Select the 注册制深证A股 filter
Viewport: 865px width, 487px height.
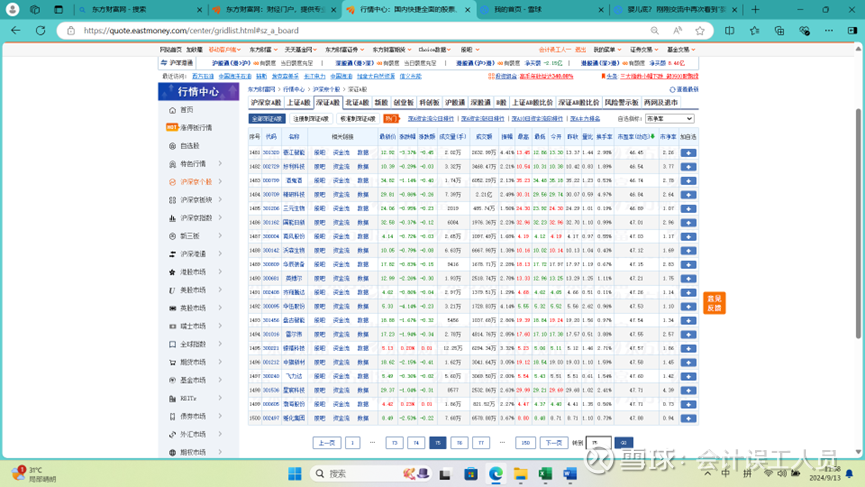pyautogui.click(x=311, y=119)
